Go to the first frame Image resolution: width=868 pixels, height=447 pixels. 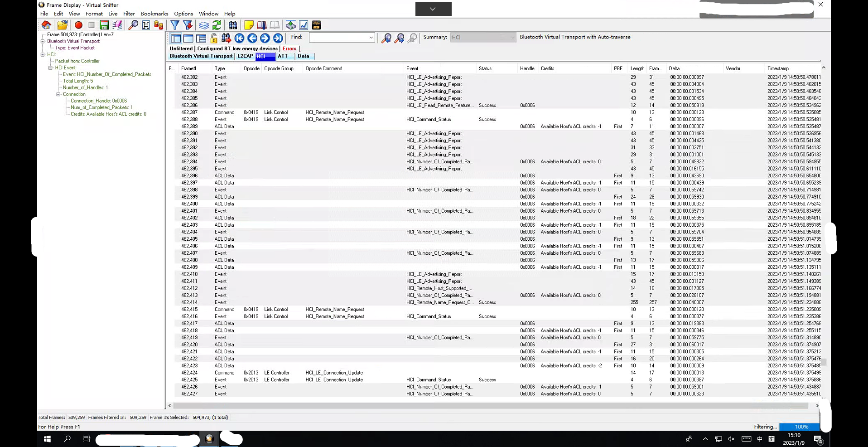(x=240, y=38)
